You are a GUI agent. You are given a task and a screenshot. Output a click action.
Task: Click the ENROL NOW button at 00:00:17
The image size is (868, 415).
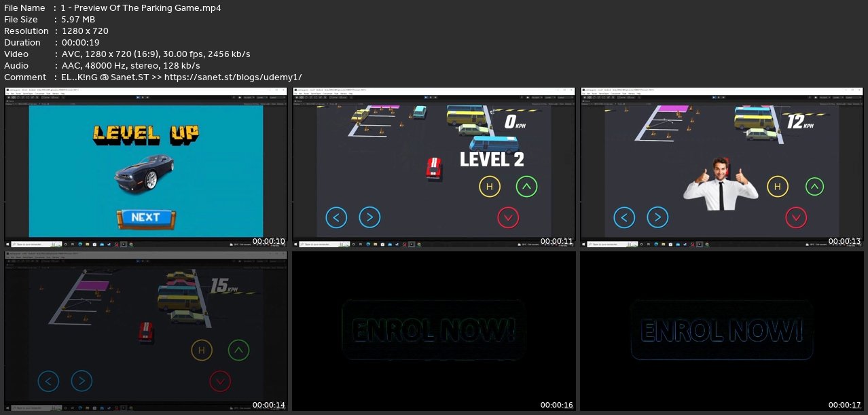pos(721,331)
